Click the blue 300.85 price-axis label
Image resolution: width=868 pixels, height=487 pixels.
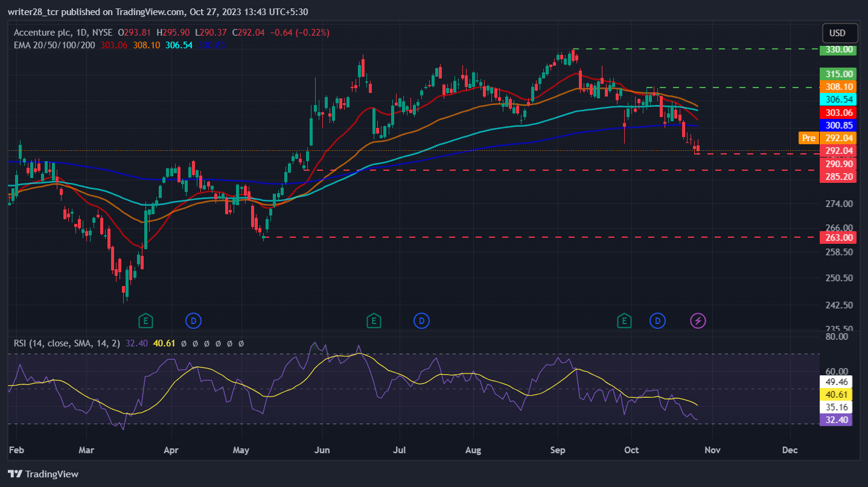coord(838,126)
